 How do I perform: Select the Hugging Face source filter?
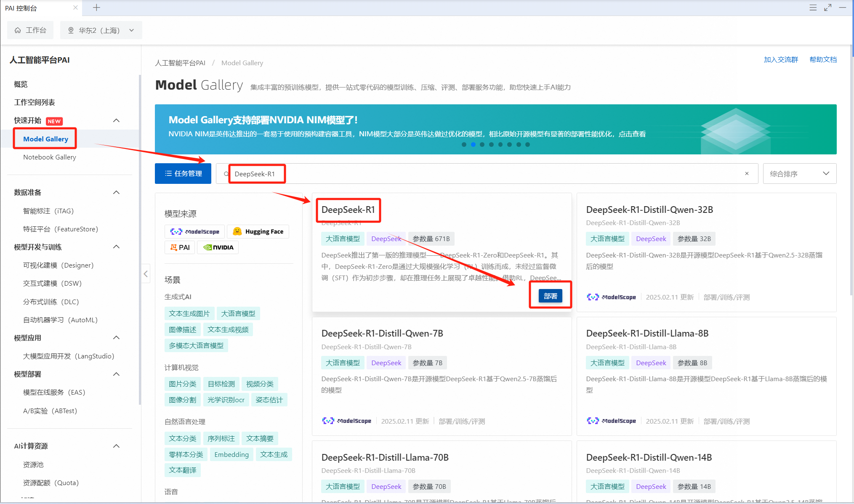[258, 231]
